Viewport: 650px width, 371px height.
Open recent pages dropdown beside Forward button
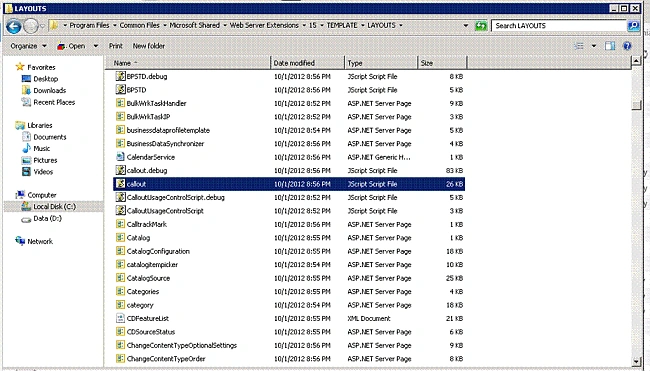[42, 27]
